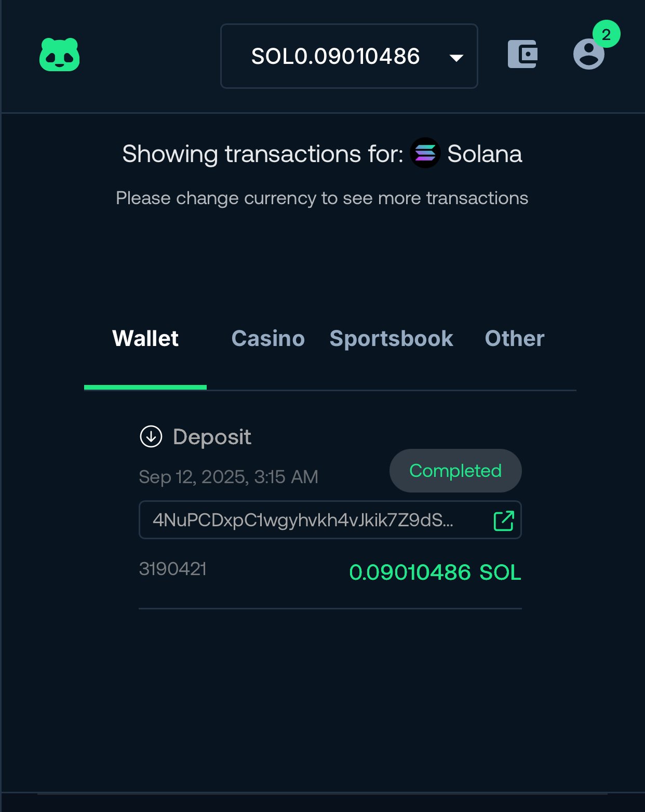Click the transaction ID 3190421
This screenshot has height=812, width=645.
coord(173,569)
